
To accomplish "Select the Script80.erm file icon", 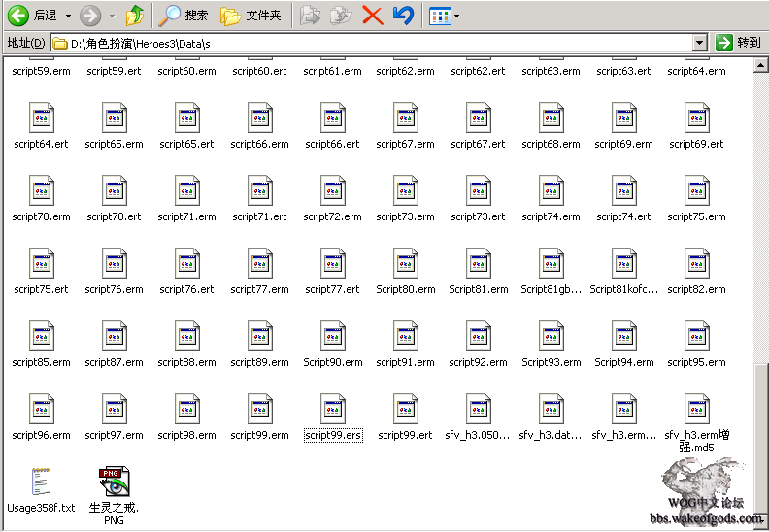I will coord(405,263).
